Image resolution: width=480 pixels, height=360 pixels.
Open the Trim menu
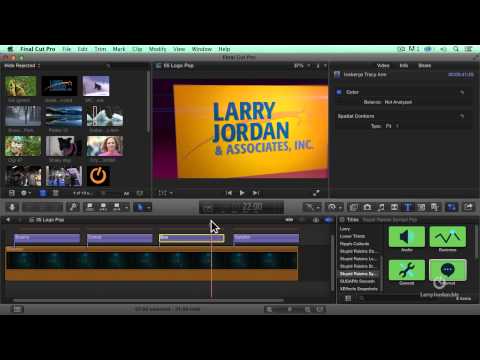pos(100,49)
